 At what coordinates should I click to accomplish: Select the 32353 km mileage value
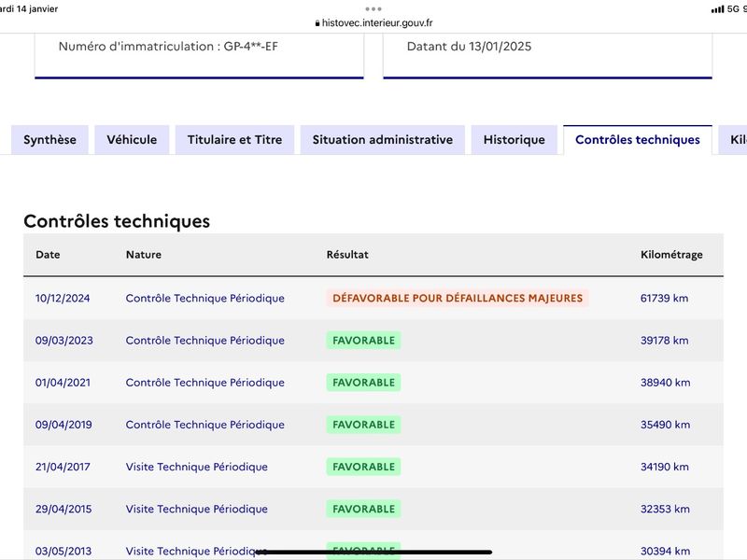click(x=665, y=509)
